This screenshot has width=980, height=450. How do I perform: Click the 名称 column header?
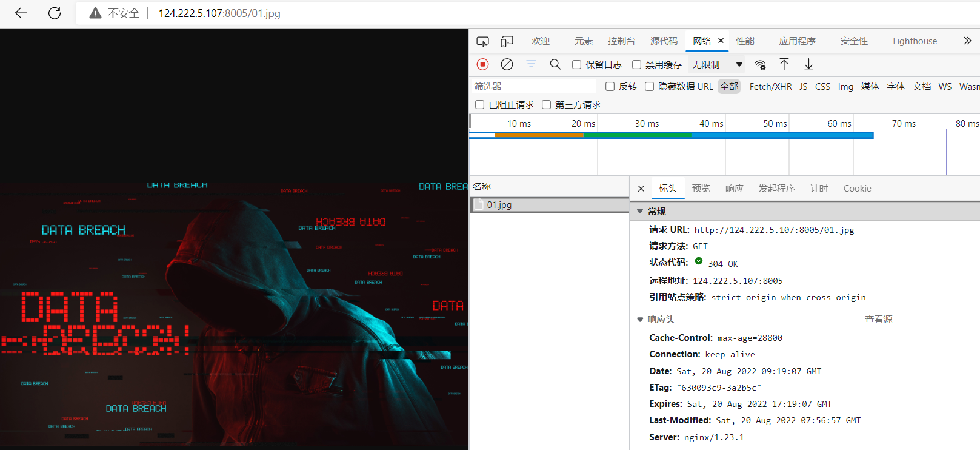coord(550,187)
